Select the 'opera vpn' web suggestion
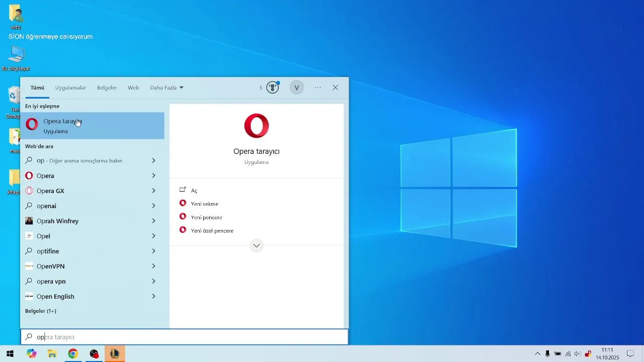This screenshot has height=362, width=644. [92, 281]
